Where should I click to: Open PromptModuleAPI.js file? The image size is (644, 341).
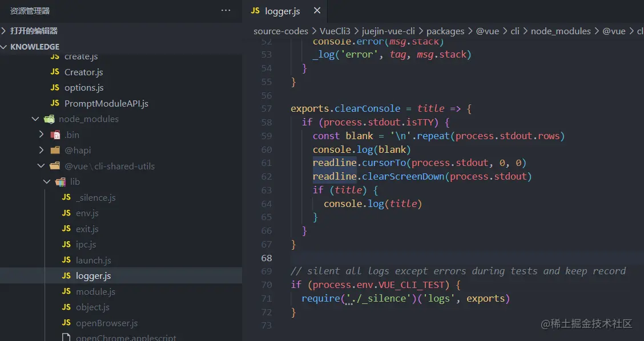(106, 103)
